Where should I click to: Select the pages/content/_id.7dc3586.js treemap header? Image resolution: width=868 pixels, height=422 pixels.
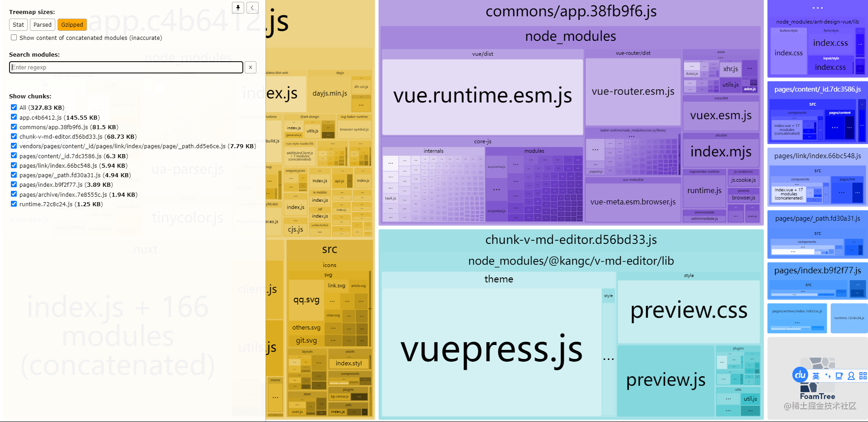[817, 90]
